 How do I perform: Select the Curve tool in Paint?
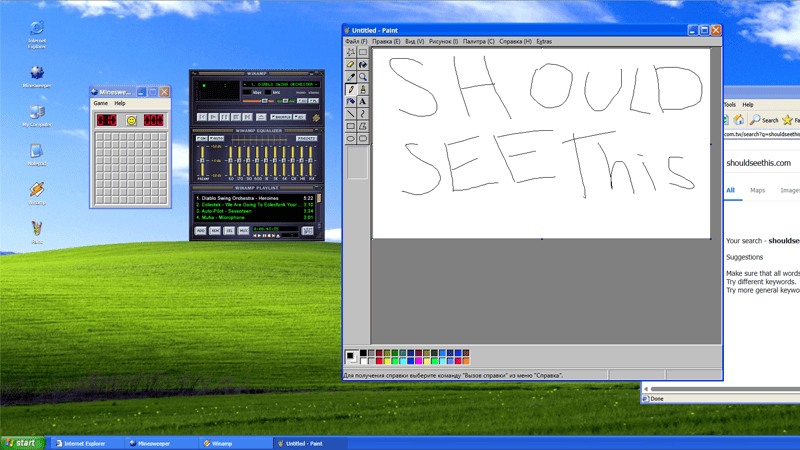pyautogui.click(x=363, y=114)
